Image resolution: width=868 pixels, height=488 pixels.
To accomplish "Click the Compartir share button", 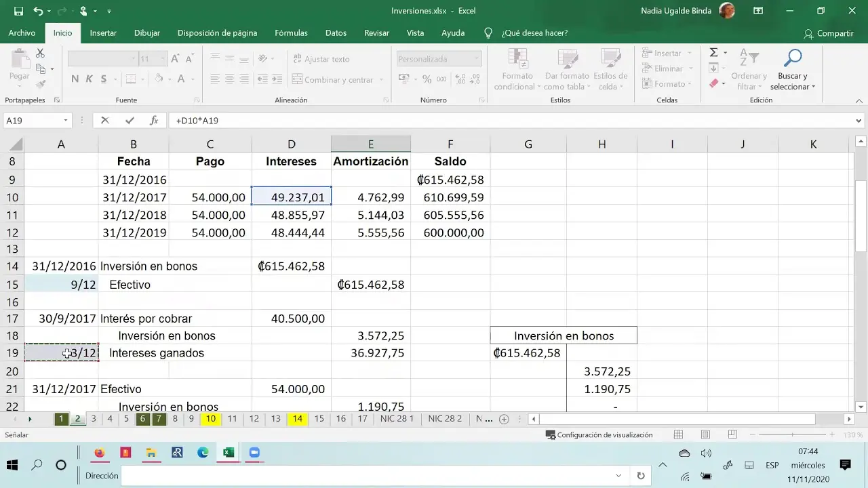I will (x=828, y=33).
